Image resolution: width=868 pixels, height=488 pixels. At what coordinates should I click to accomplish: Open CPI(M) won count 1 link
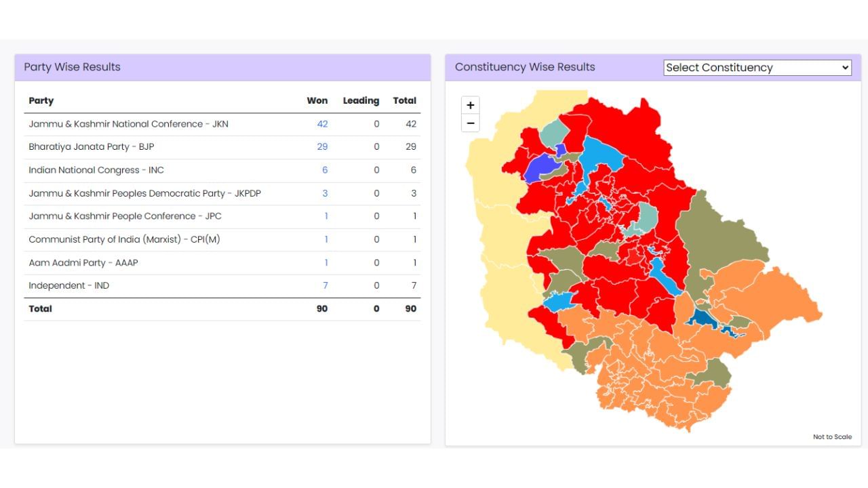(x=326, y=239)
